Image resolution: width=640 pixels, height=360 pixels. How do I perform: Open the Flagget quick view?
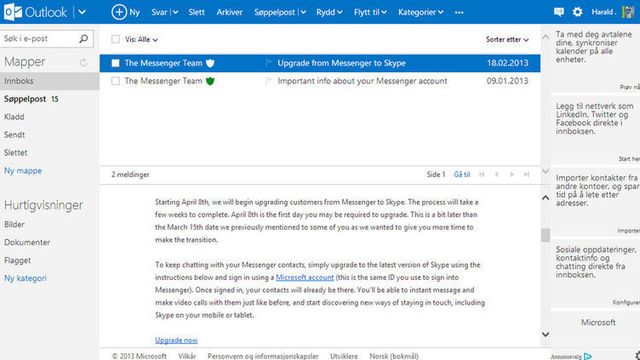click(17, 260)
